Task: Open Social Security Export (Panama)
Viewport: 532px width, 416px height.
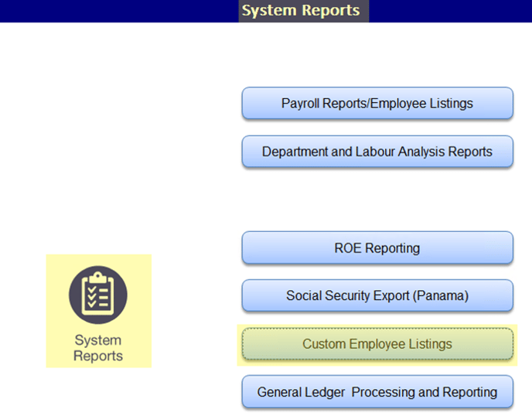Action: (377, 295)
